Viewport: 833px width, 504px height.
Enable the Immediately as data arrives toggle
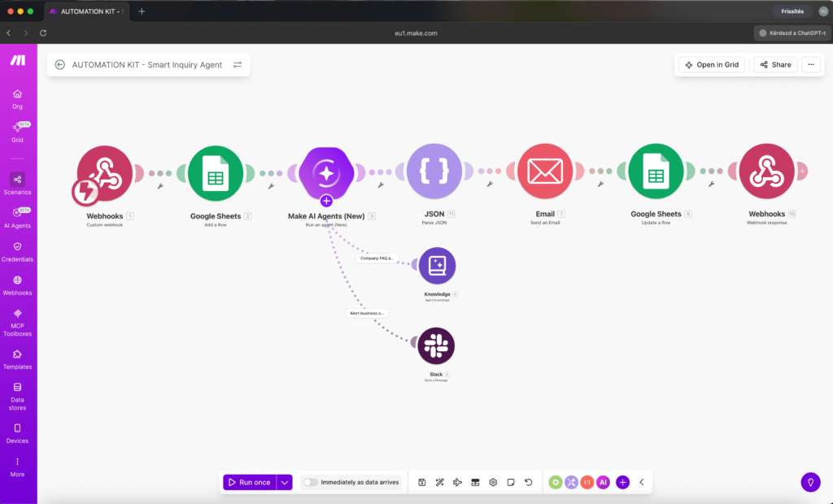pos(310,482)
